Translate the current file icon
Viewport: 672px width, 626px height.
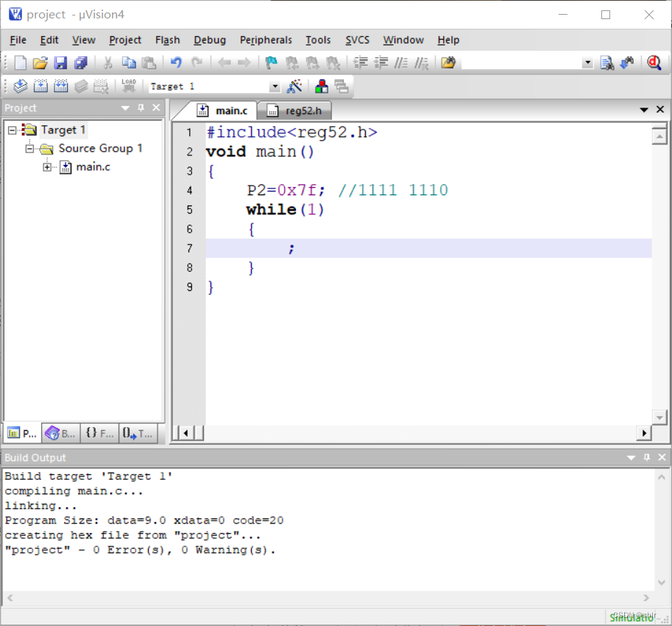click(20, 86)
